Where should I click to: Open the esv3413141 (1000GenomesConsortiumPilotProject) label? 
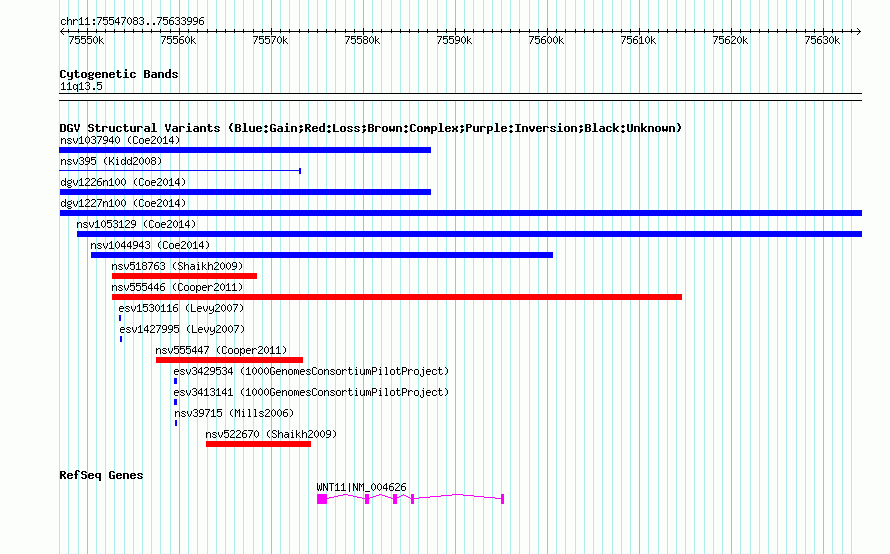tap(311, 392)
